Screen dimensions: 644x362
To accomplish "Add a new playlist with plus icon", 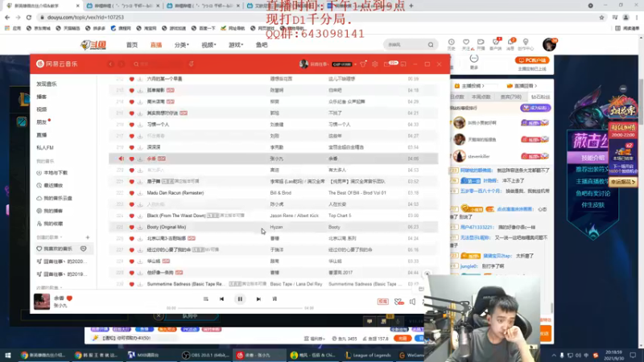I will pyautogui.click(x=88, y=237).
